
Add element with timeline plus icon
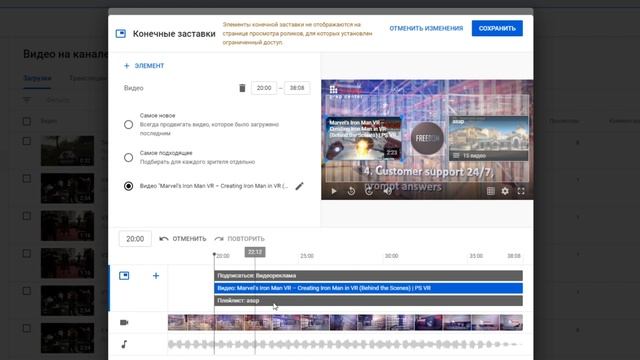click(156, 276)
